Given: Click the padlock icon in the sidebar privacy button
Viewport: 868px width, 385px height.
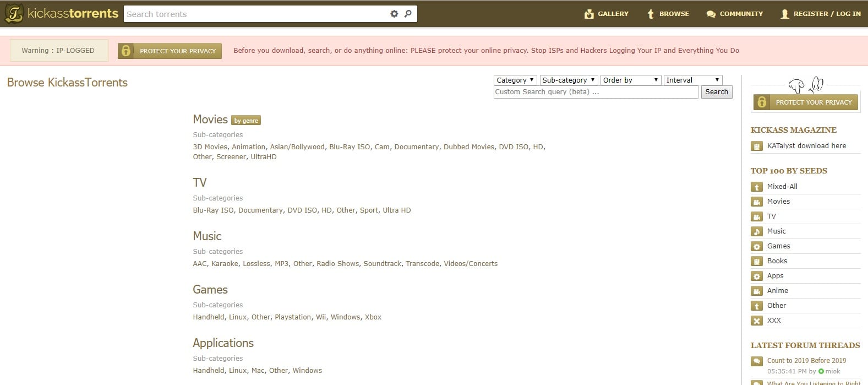Looking at the screenshot, I should click(x=762, y=102).
